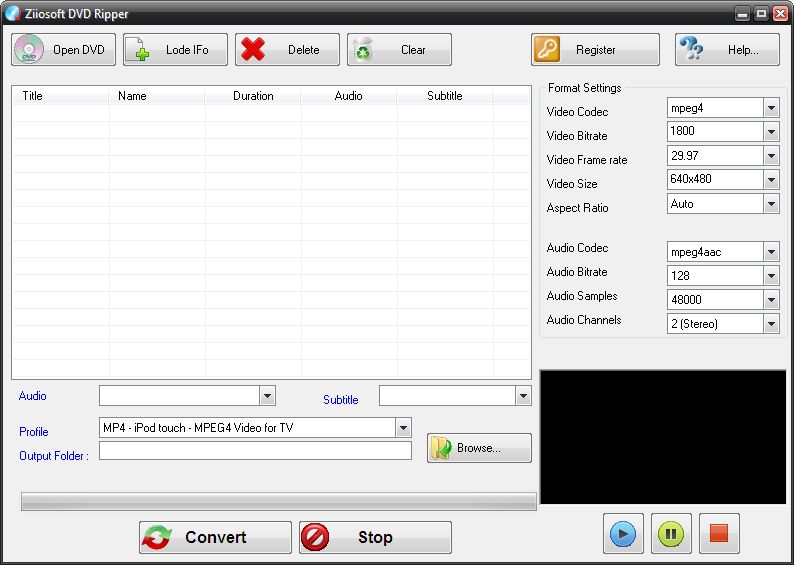Click the black video preview area
This screenshot has height=565, width=794.
[x=663, y=437]
